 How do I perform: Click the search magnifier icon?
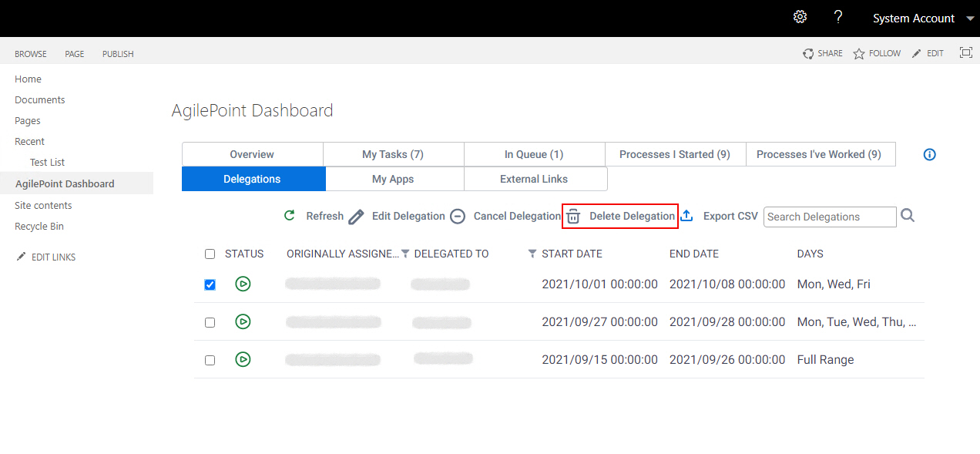[908, 216]
